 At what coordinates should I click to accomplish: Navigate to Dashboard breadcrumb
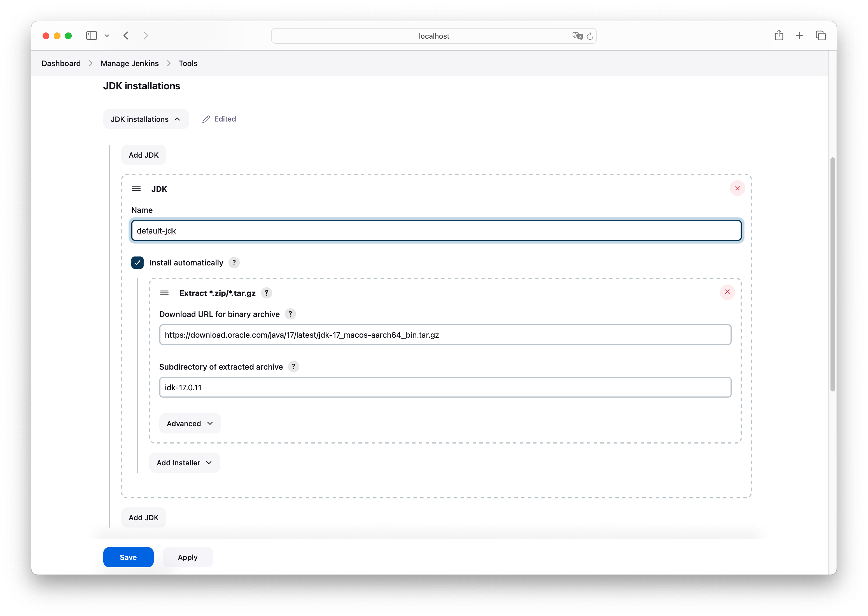tap(61, 63)
